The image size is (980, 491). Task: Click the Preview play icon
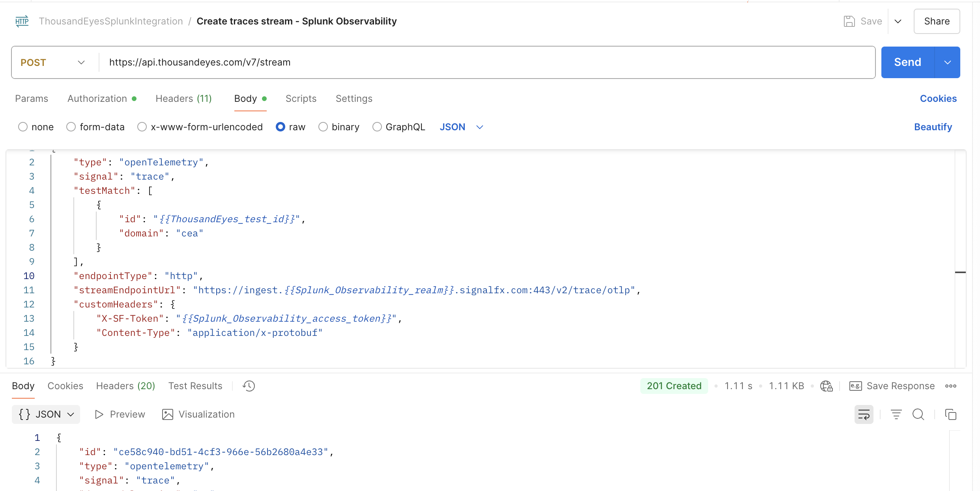click(99, 414)
